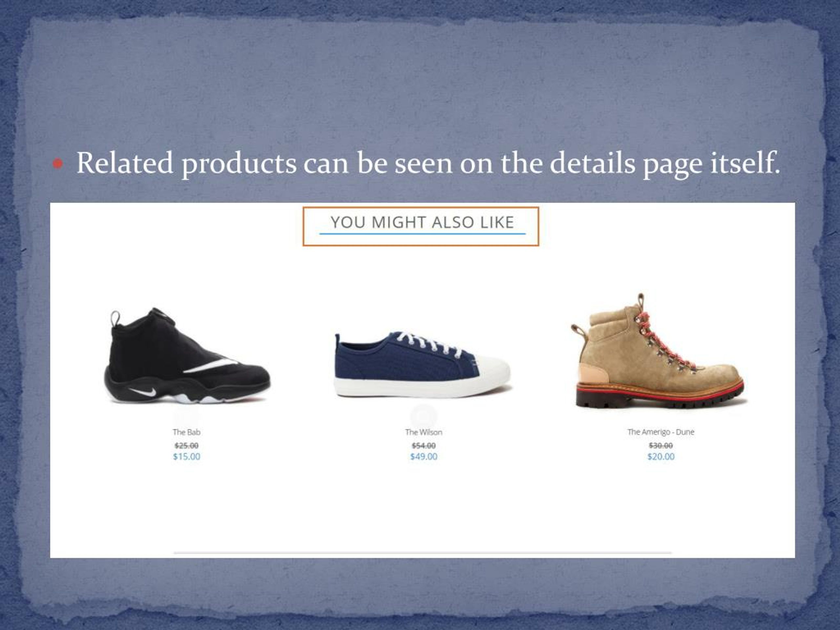Image resolution: width=840 pixels, height=630 pixels.
Task: Open The Amerigo - Dune product link
Action: point(661,432)
